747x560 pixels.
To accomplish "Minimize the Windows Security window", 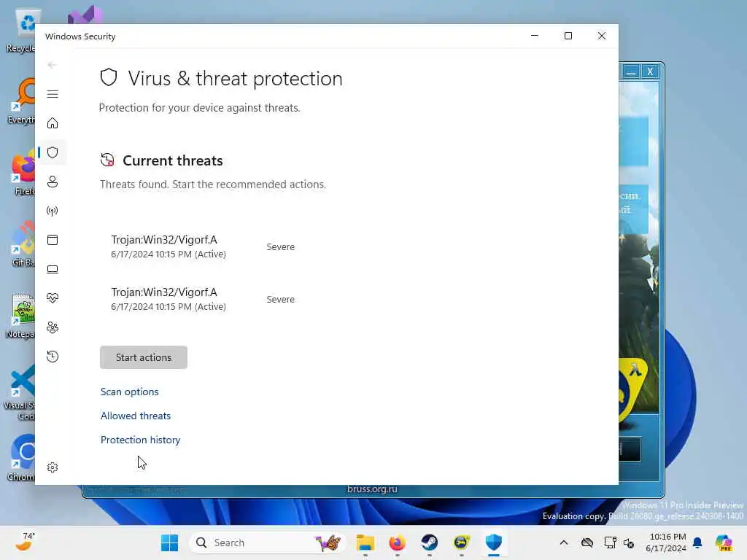I will point(535,36).
